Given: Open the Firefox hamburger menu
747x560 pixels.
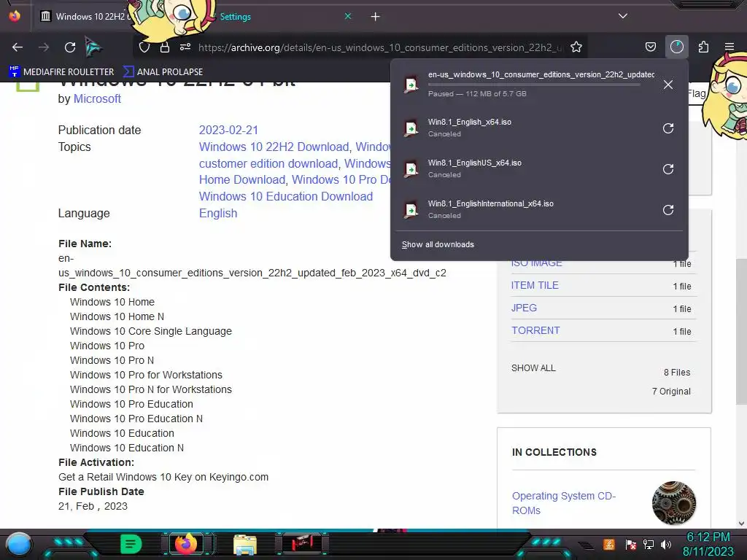Looking at the screenshot, I should (x=729, y=47).
